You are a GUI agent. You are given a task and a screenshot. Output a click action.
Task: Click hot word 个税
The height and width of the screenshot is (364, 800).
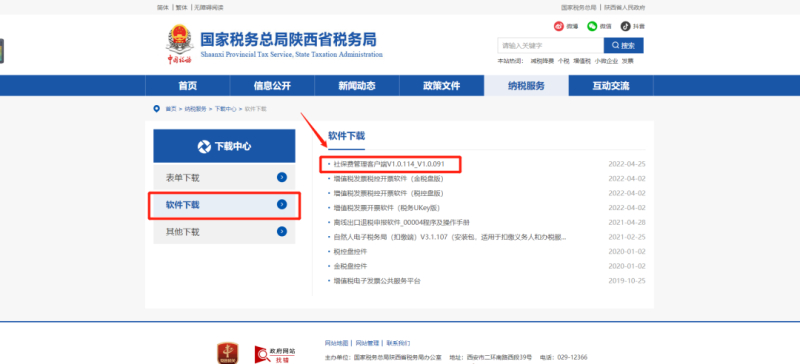click(563, 61)
